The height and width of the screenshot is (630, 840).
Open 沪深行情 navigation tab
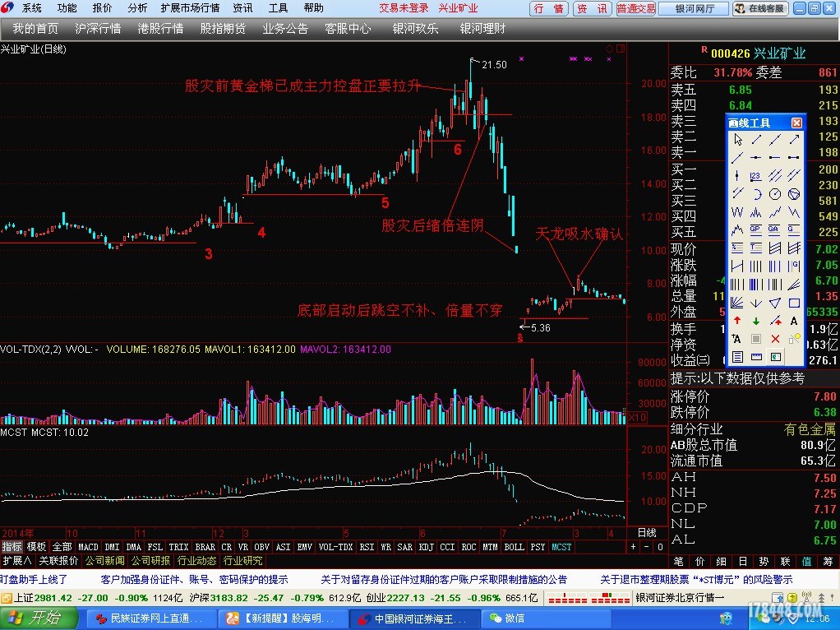coord(98,29)
